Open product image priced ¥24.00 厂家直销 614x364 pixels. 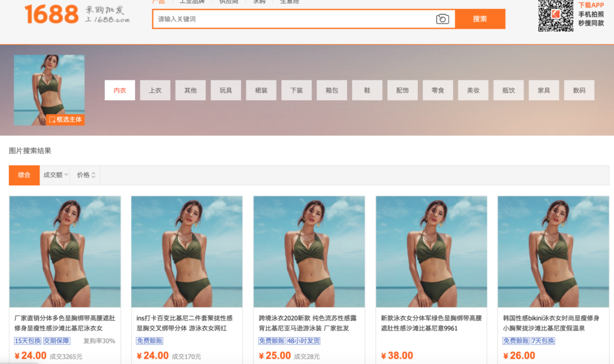tap(65, 251)
